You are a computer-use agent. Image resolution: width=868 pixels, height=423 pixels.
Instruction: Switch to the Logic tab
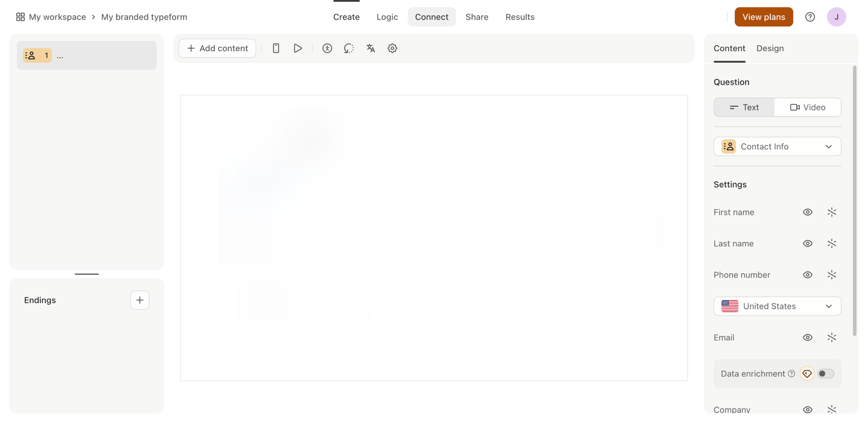point(387,17)
